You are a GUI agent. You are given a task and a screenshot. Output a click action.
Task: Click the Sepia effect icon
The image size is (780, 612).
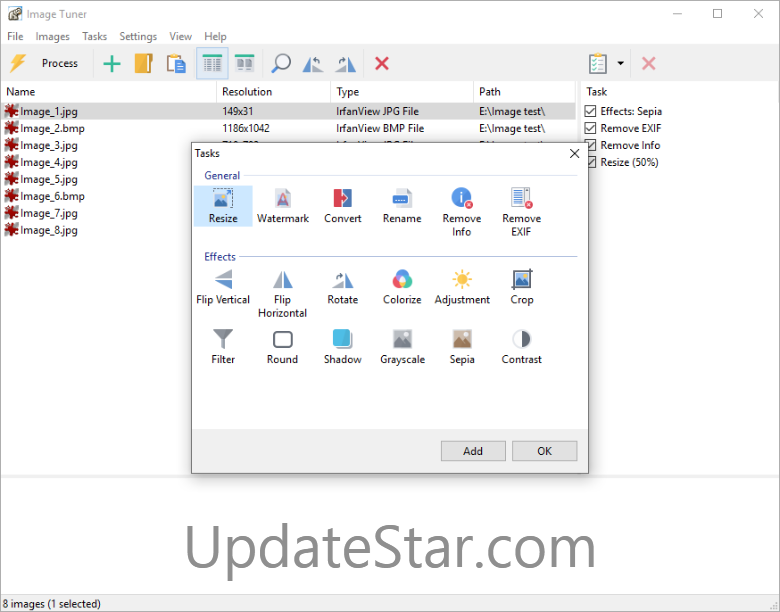click(461, 339)
